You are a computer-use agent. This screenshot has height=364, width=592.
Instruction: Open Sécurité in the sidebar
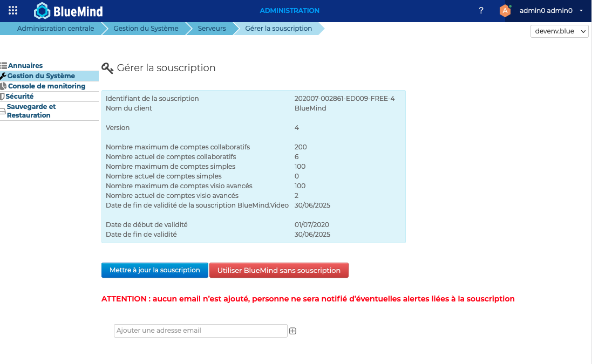coord(19,96)
